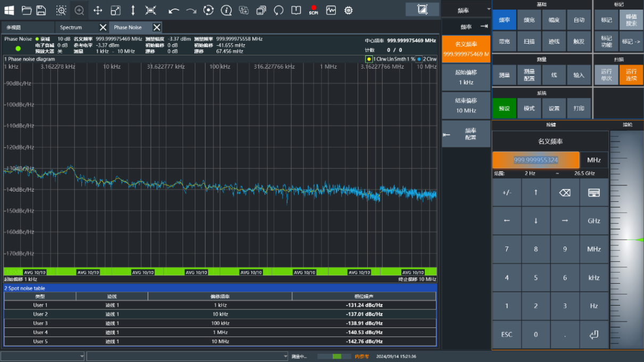Toggle 运行单次 single run mode
Screen dimensions: 644x362
[606, 75]
